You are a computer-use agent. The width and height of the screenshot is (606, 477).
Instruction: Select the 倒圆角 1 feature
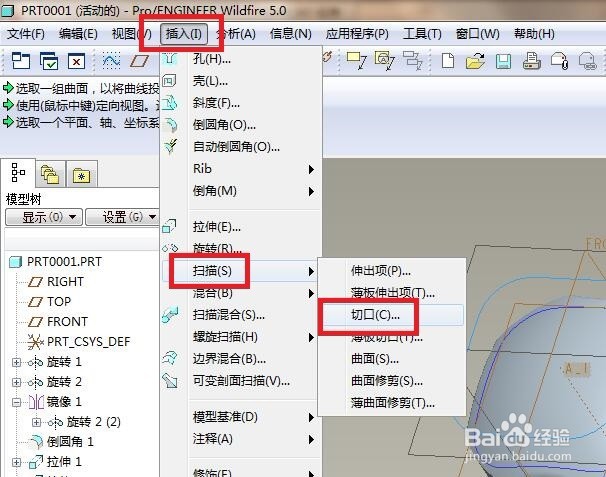click(62, 442)
